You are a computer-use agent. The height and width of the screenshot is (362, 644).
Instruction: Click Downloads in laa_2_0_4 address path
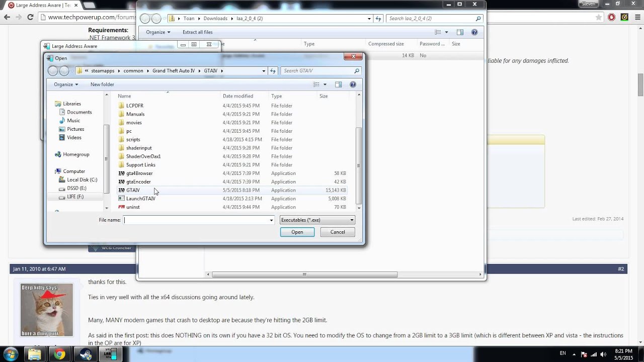point(215,19)
